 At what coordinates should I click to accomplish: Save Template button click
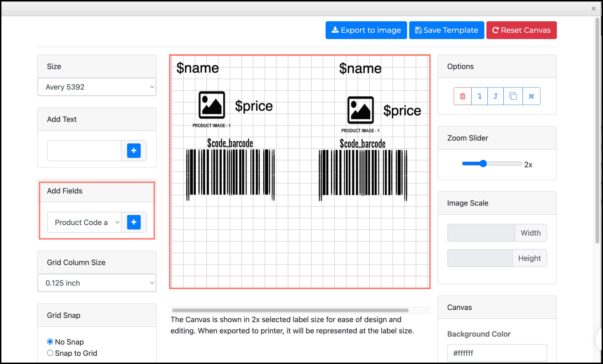coord(446,30)
